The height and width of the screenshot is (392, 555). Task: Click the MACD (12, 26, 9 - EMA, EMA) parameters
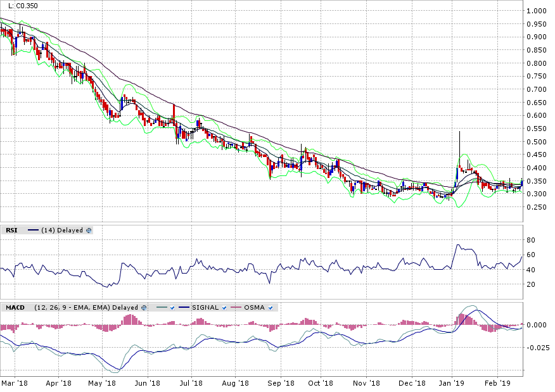tap(86, 307)
